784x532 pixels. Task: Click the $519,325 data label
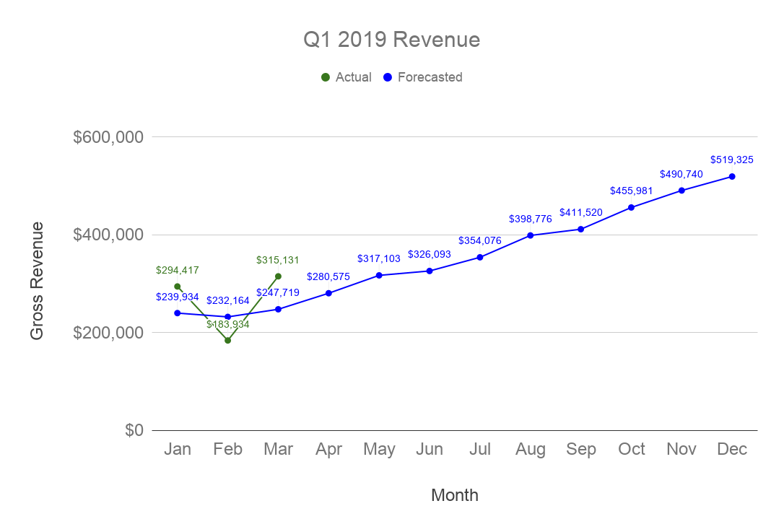pos(732,160)
